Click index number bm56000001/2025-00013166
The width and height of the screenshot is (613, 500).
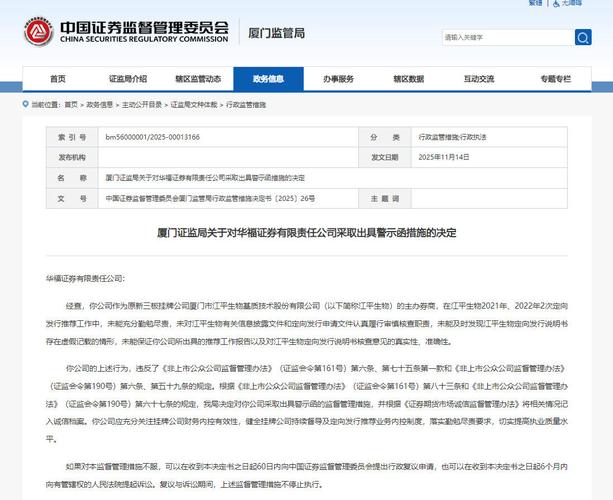click(x=152, y=137)
